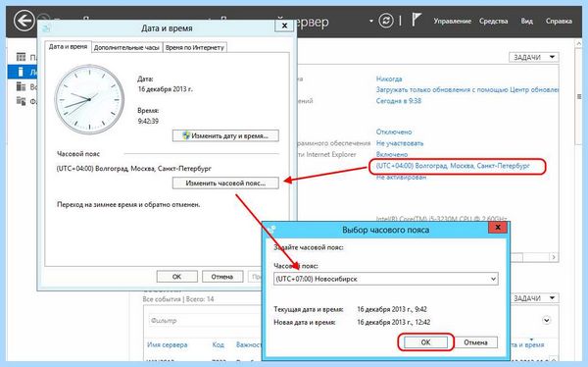Image resolution: width=588 pixels, height=367 pixels.
Task: Select the Local Server sidebar icon
Action: coord(21,72)
